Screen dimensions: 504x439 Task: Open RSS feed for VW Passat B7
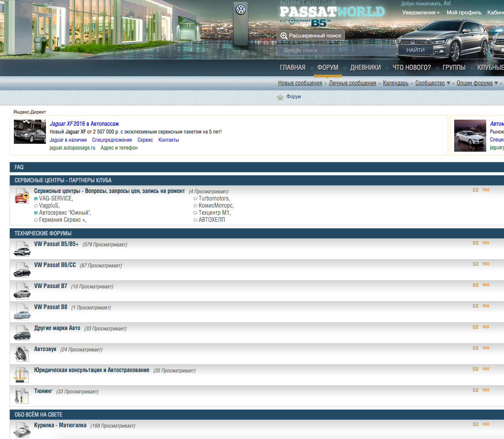click(486, 285)
